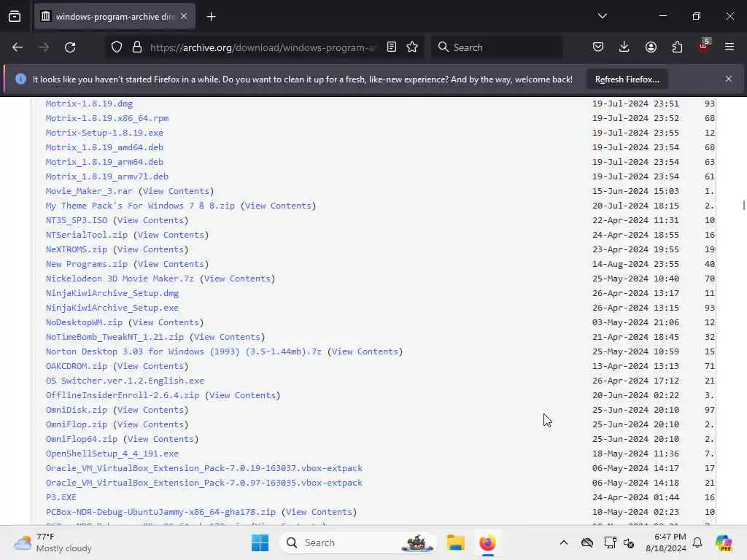View Contents of Movie_Maker_3.rar
Viewport: 747px width, 560px height.
[177, 192]
